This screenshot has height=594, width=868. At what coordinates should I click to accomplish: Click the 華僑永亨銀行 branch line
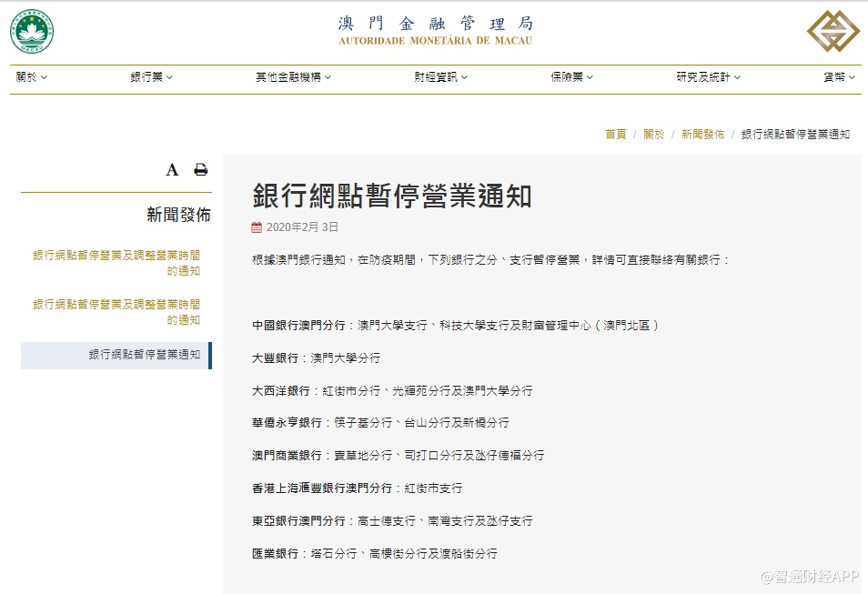pos(380,423)
